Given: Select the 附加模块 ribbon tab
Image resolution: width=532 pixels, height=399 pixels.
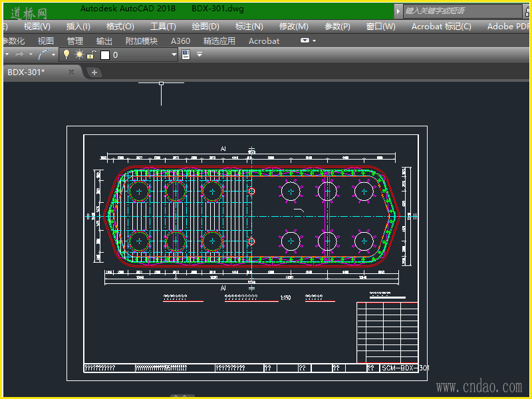Looking at the screenshot, I should pyautogui.click(x=142, y=41).
